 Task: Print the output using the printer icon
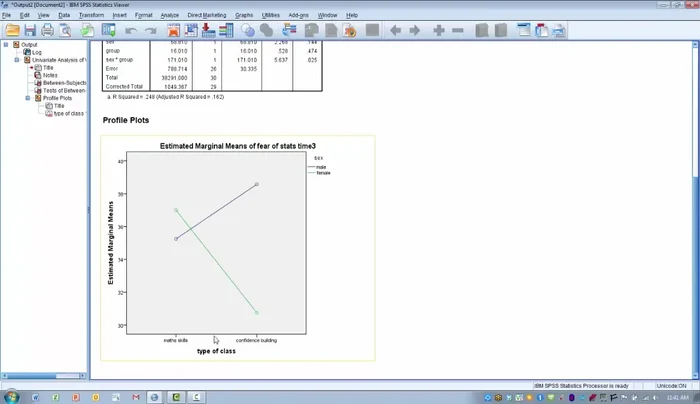(47, 30)
